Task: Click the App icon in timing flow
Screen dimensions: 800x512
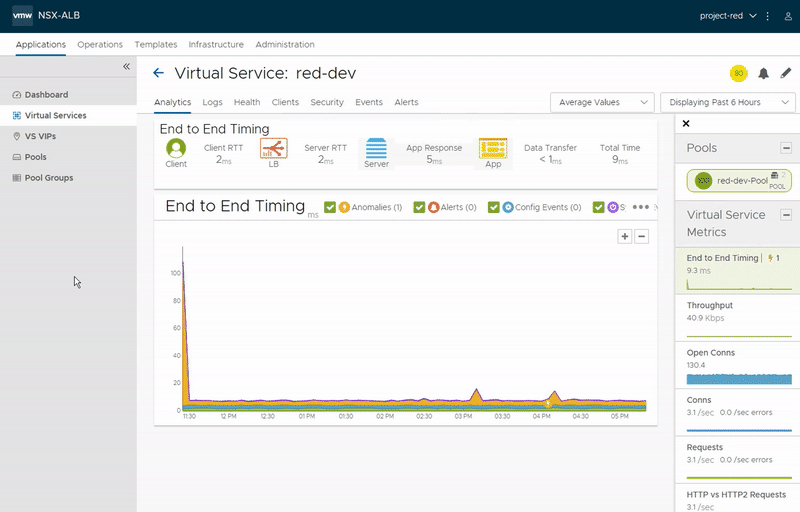Action: (493, 148)
